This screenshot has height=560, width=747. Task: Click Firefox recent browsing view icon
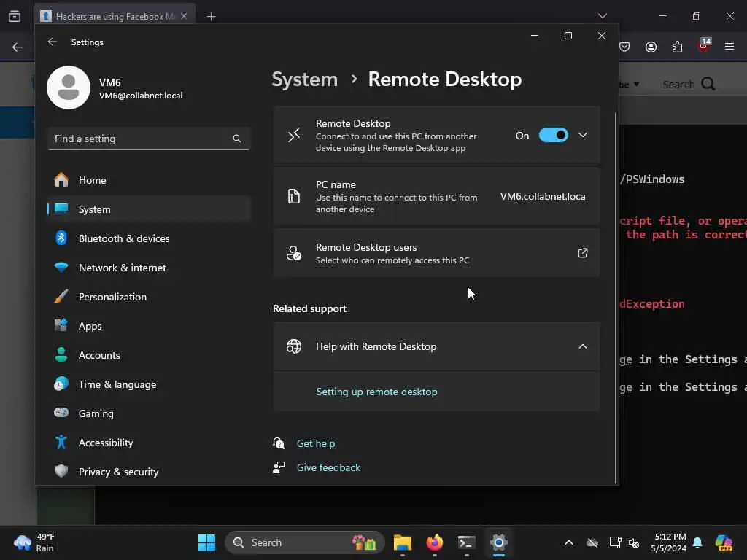coord(15,16)
